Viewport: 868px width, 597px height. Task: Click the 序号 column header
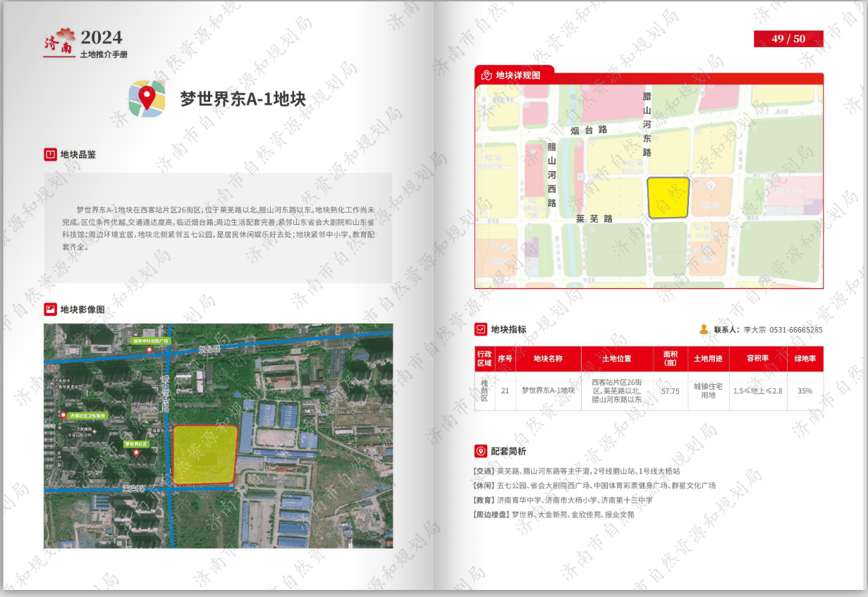pos(505,359)
